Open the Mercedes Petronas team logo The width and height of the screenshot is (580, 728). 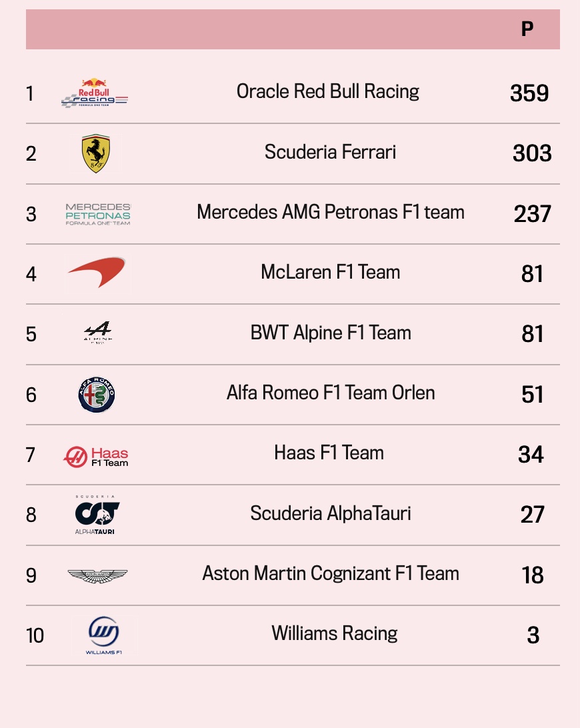click(98, 214)
